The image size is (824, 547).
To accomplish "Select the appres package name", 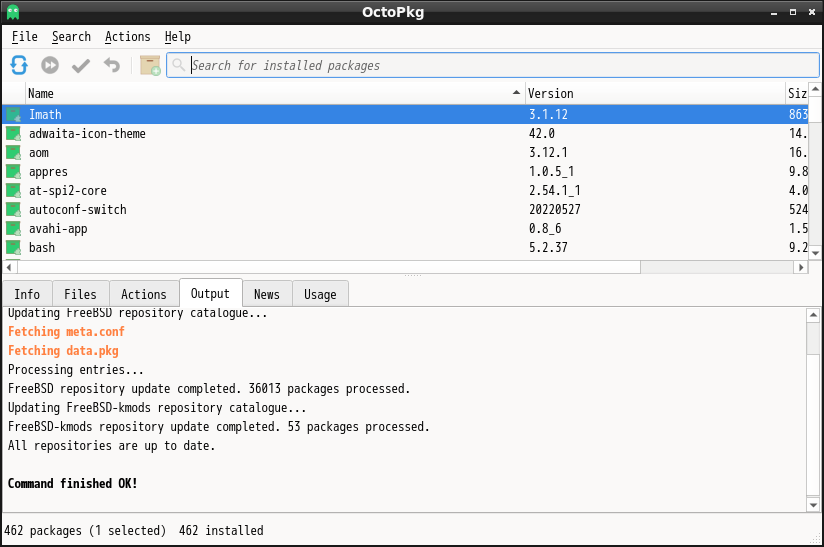I will [48, 172].
